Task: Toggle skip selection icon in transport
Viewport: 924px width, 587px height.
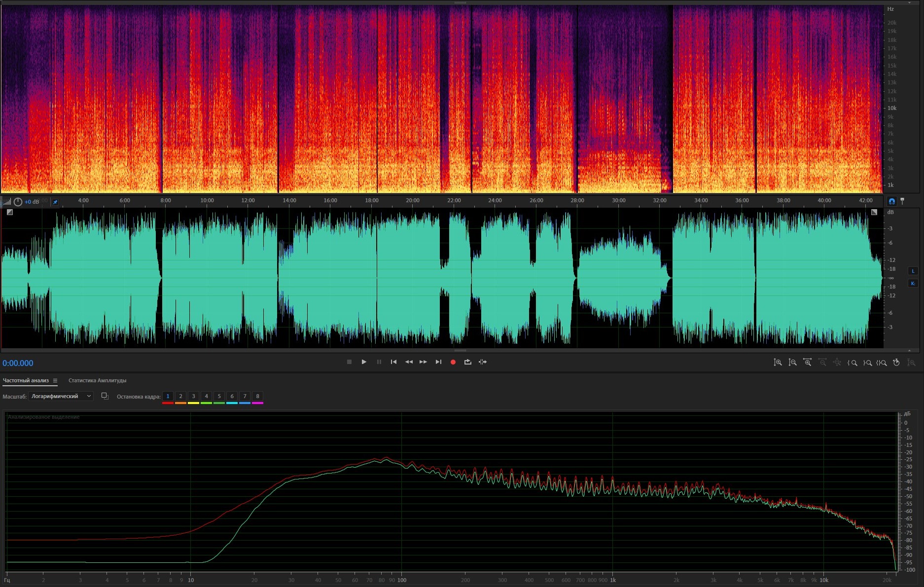Action: pyautogui.click(x=483, y=362)
